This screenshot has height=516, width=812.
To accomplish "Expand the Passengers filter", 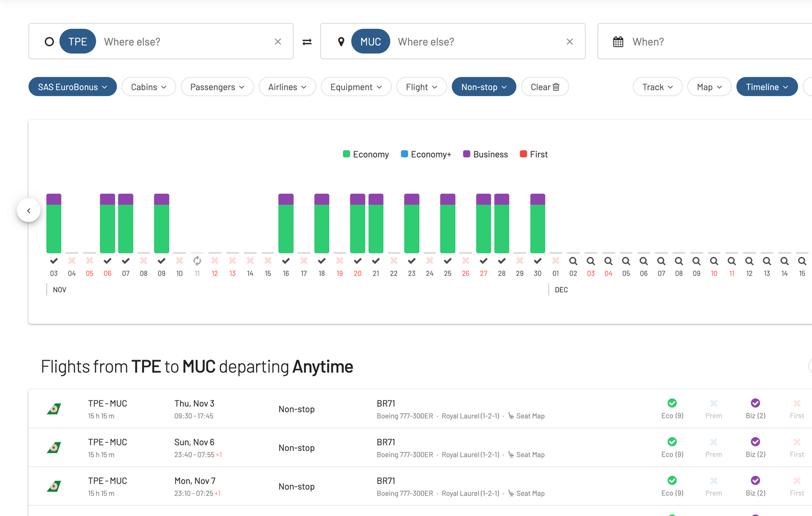I will tap(217, 87).
